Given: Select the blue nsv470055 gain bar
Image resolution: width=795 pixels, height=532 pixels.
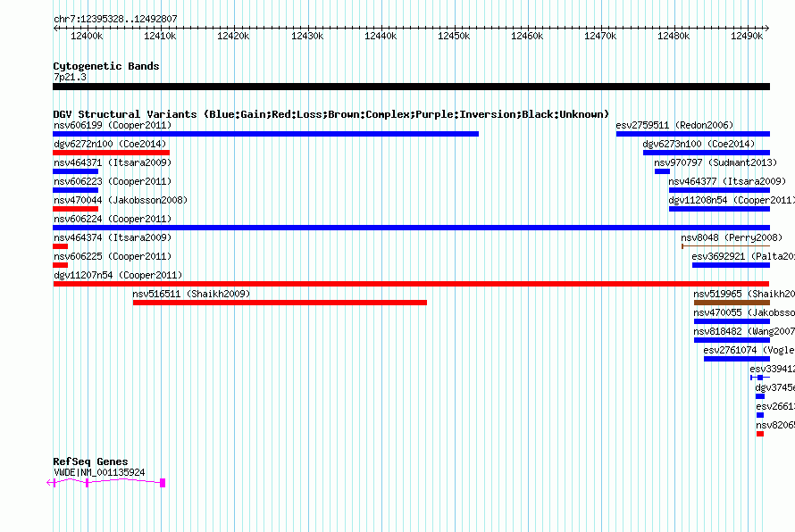Looking at the screenshot, I should (732, 321).
